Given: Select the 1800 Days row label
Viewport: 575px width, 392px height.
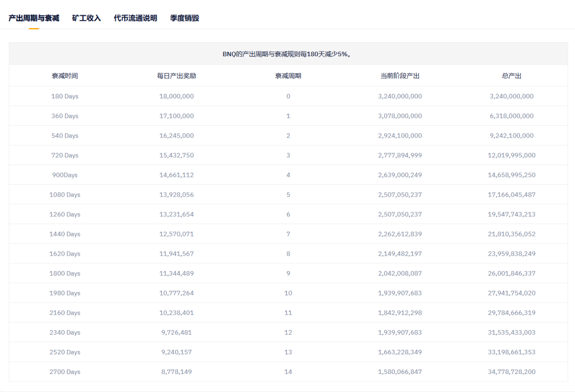Looking at the screenshot, I should (65, 274).
